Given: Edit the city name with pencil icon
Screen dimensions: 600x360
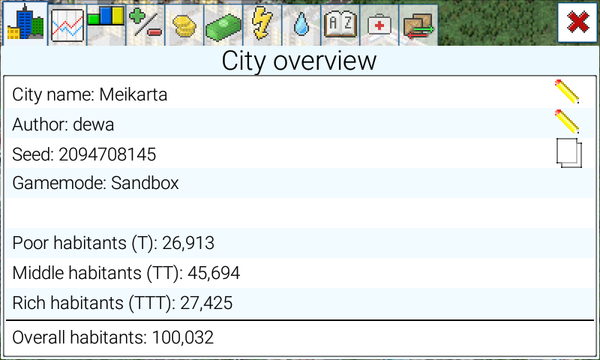Looking at the screenshot, I should click(x=567, y=92).
